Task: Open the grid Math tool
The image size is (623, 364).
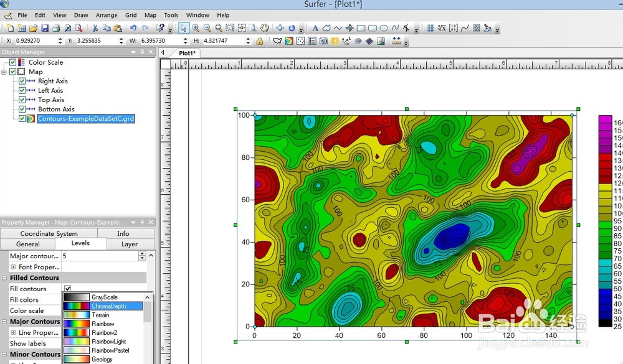Action: click(x=442, y=28)
